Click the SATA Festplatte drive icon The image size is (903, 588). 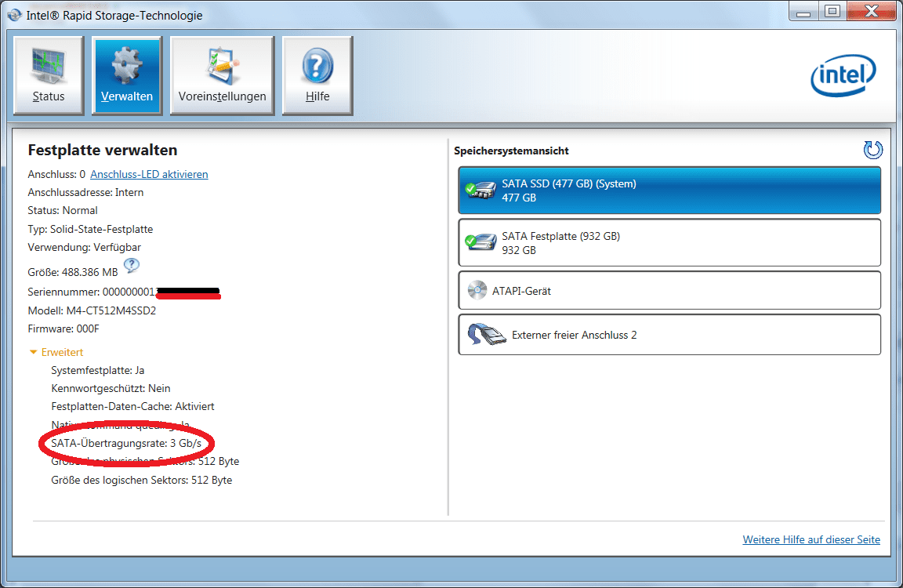481,242
